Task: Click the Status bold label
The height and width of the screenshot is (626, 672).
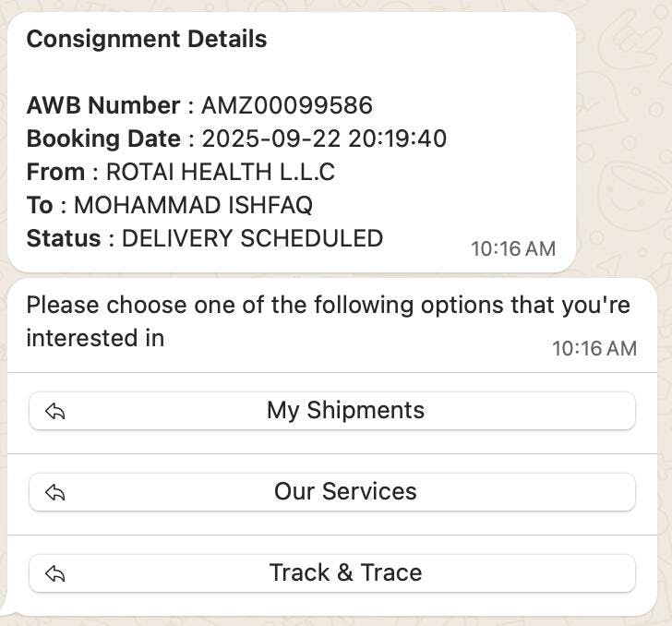Action: coord(64,238)
